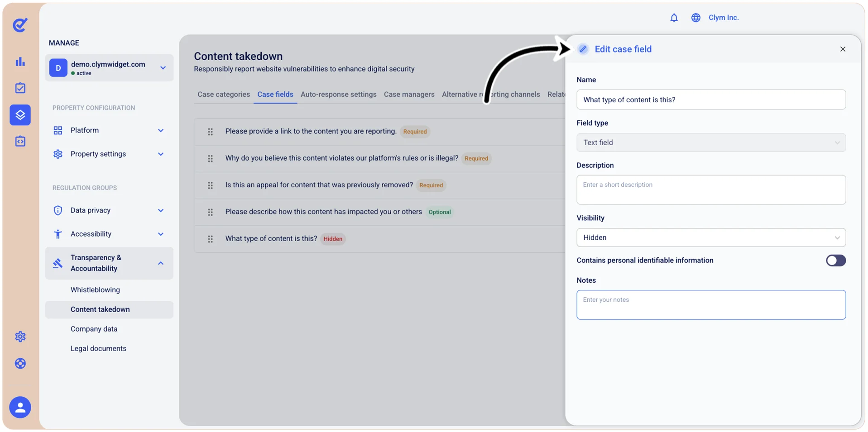868x432 pixels.
Task: Open the Field type dropdown
Action: click(711, 142)
